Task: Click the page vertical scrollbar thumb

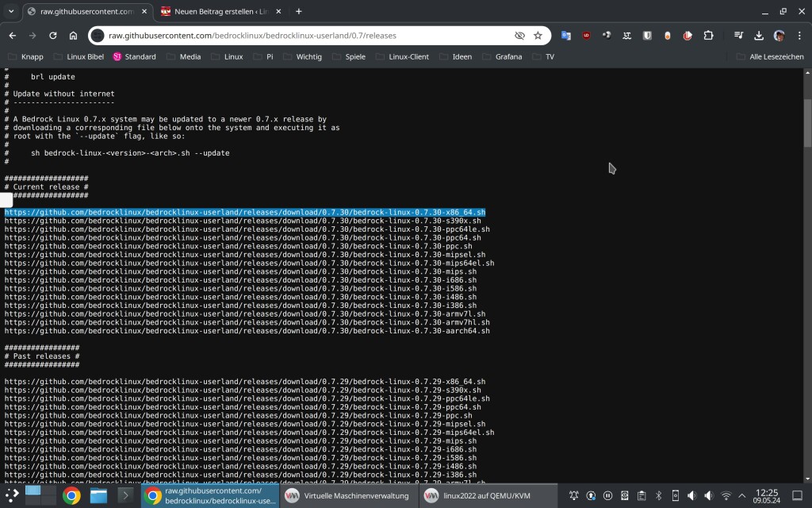Action: 807,122
